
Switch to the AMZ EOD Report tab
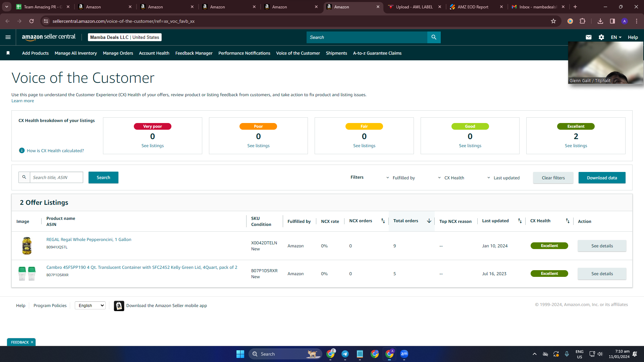(x=476, y=7)
